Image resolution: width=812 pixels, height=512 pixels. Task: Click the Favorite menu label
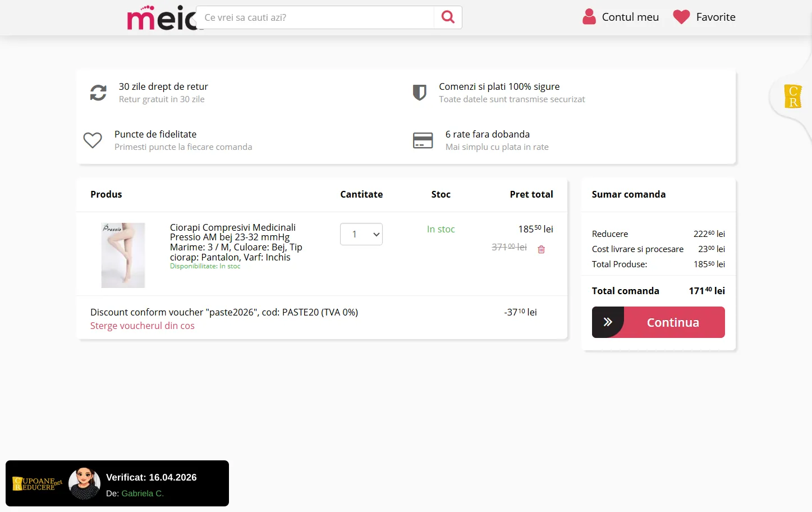(x=715, y=17)
